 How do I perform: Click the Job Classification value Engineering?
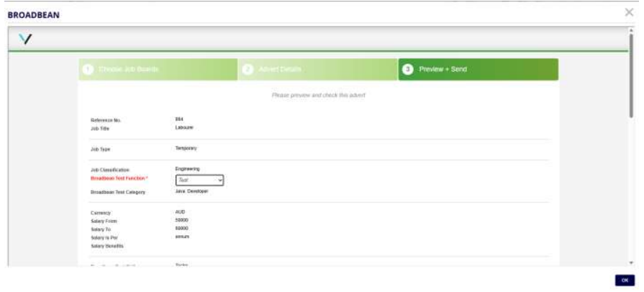(x=187, y=169)
